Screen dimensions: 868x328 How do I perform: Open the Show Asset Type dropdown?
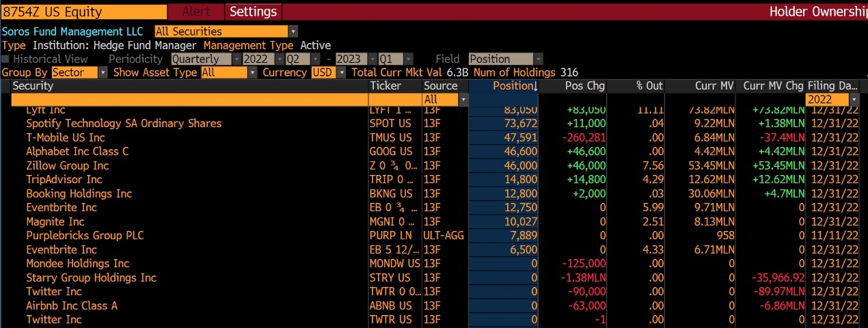point(229,72)
